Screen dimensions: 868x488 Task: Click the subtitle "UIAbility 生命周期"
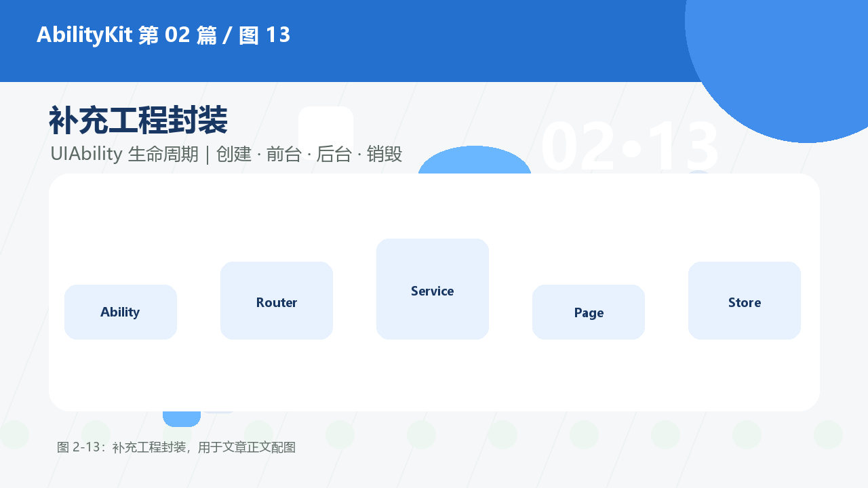point(124,154)
